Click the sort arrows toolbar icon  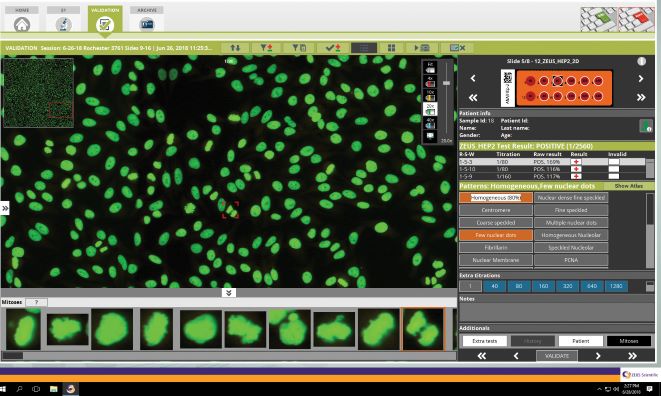point(235,48)
